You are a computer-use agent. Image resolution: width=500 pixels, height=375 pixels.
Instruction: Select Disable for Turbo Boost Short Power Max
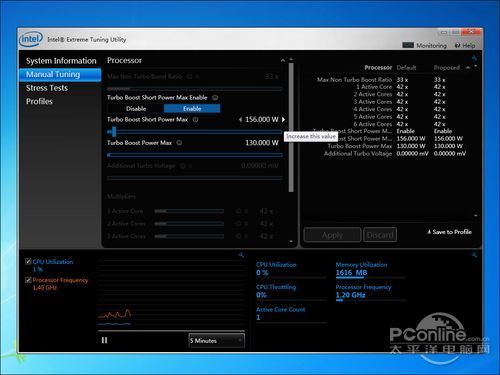pos(136,108)
